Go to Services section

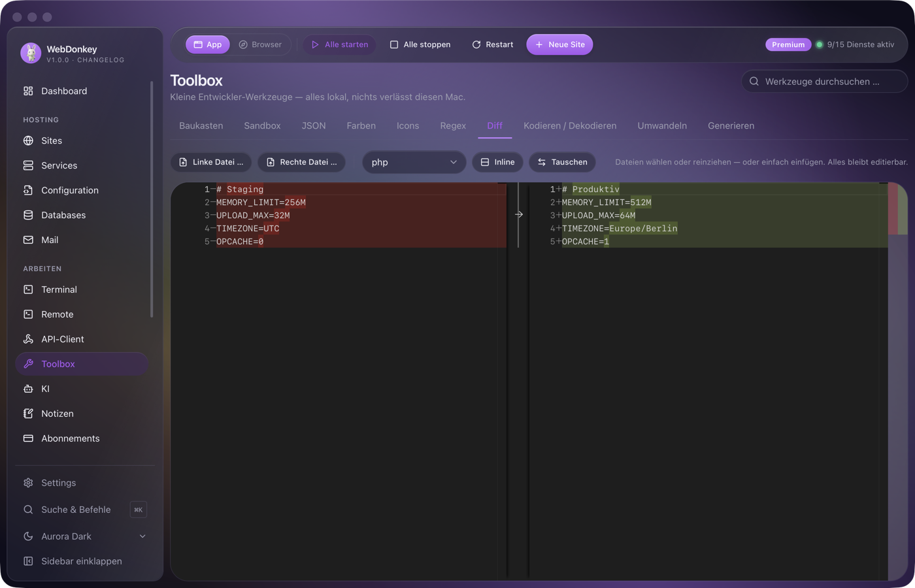click(x=82, y=165)
